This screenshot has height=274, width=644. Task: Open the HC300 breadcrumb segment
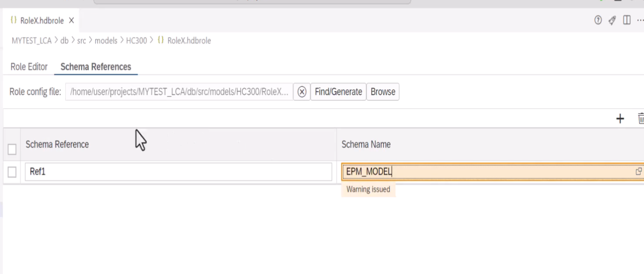click(136, 41)
